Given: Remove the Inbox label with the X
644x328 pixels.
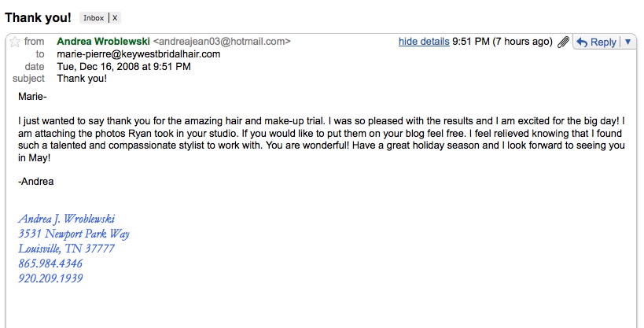Looking at the screenshot, I should [115, 17].
